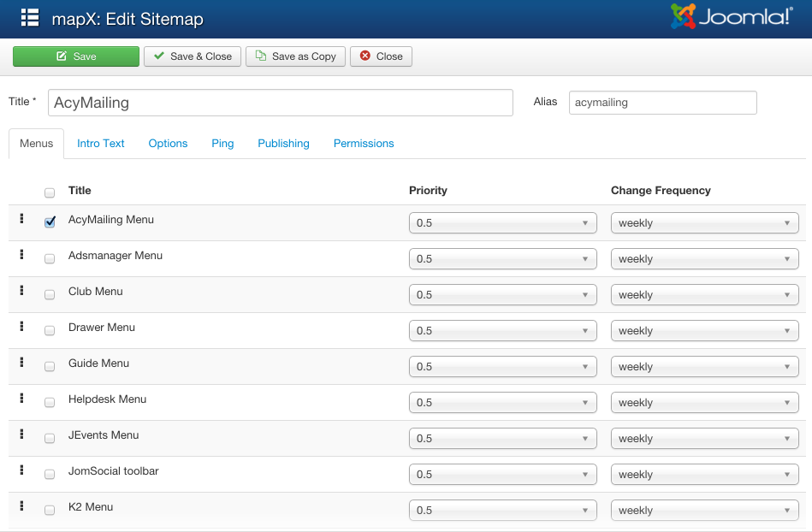Open the Priority dropdown for Adsmanager Menu

[503, 259]
